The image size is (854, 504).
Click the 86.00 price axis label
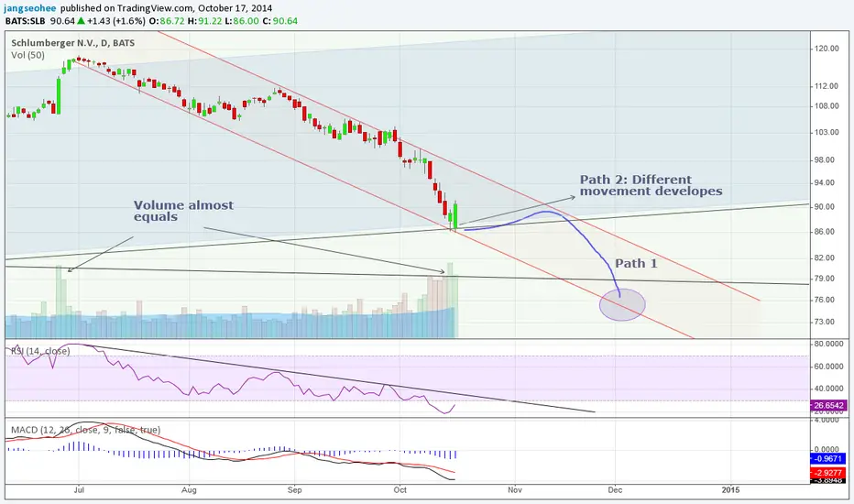(x=824, y=232)
